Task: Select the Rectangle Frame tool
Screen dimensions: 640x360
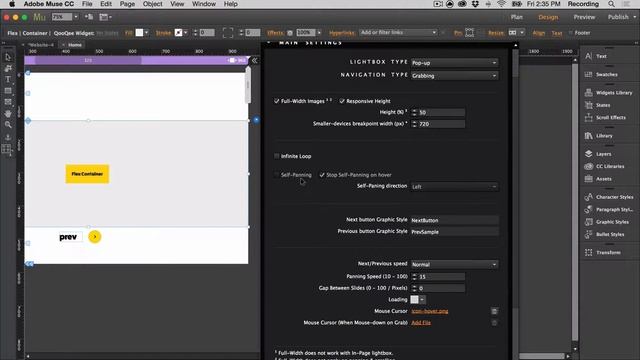Action: tap(8, 102)
